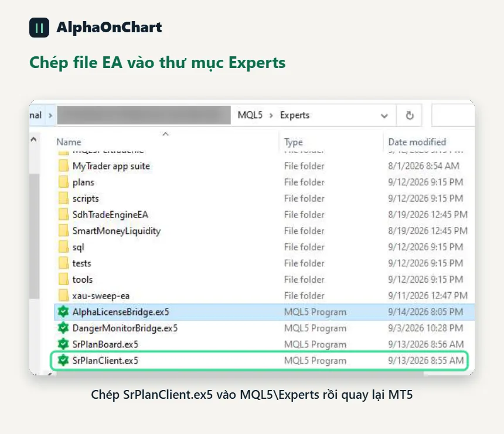Viewport: 504px width, 434px height.
Task: Sort files by Date modified column
Action: click(x=417, y=142)
